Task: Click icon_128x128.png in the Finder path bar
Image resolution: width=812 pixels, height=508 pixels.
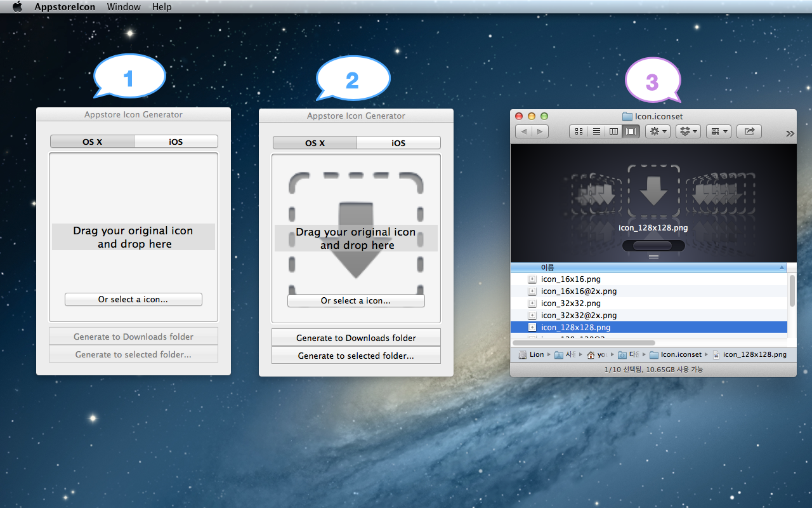Action: click(x=749, y=355)
